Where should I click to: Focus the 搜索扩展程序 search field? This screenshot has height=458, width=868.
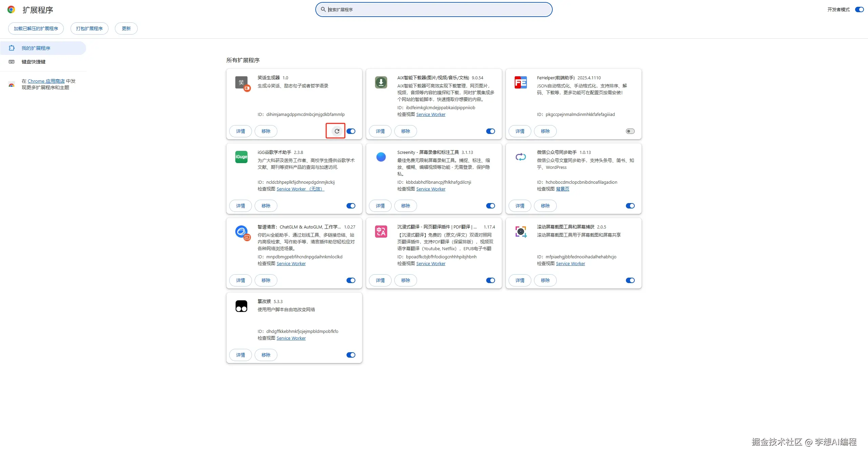(434, 9)
